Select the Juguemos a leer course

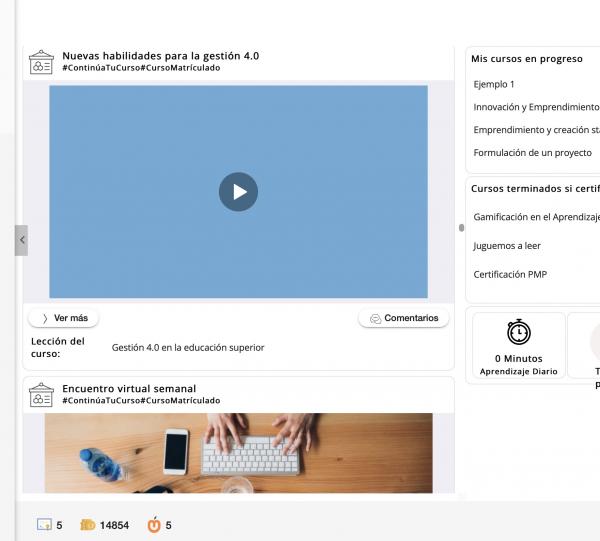tap(507, 246)
